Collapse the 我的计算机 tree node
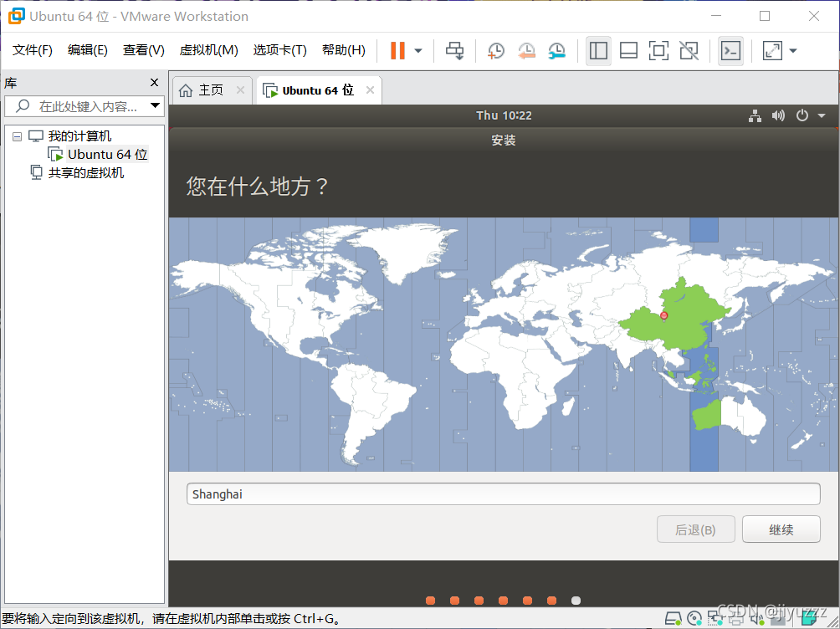840x629 pixels. point(17,136)
